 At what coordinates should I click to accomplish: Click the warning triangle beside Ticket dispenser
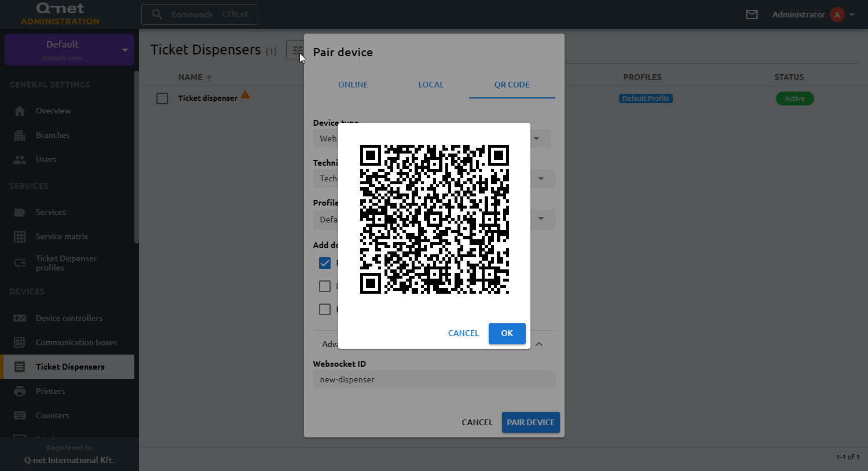(x=246, y=94)
